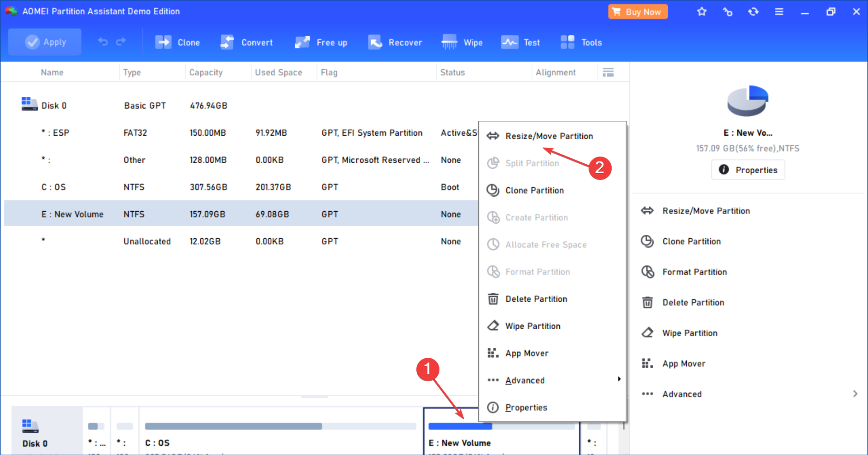This screenshot has height=455, width=868.
Task: Open the Wipe toolbar menu
Action: click(462, 43)
